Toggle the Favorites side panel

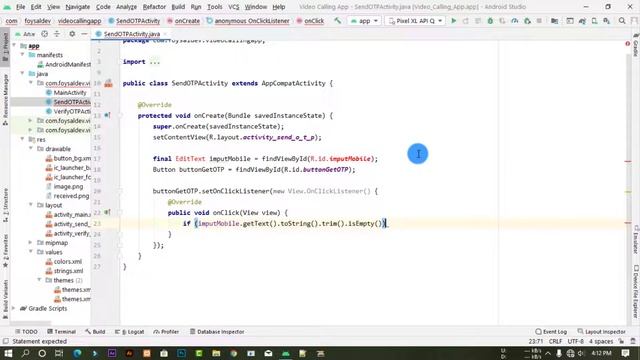point(5,251)
